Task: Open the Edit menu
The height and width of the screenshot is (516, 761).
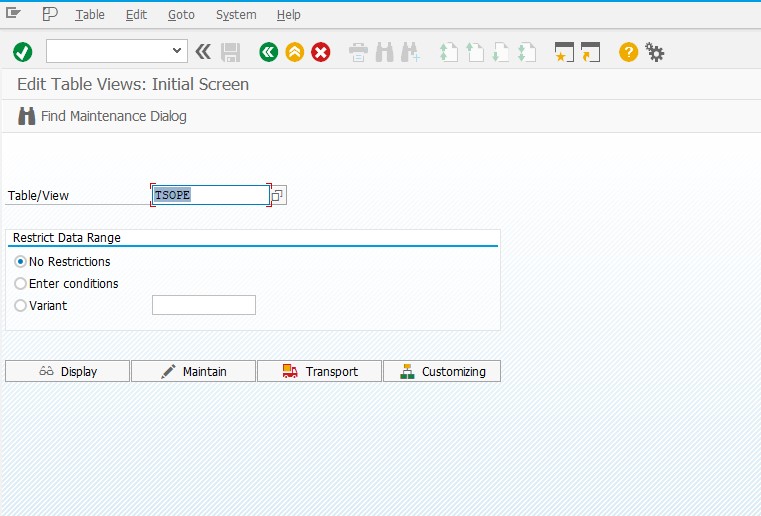Action: 136,15
